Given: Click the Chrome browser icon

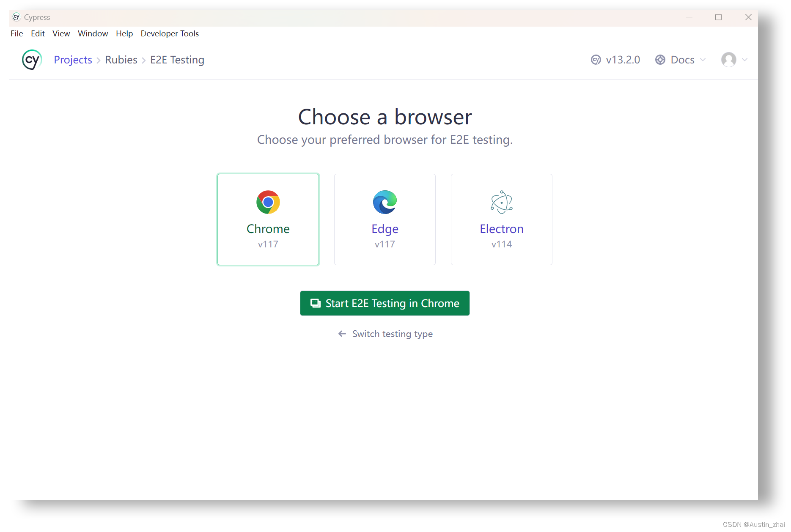Looking at the screenshot, I should (268, 202).
